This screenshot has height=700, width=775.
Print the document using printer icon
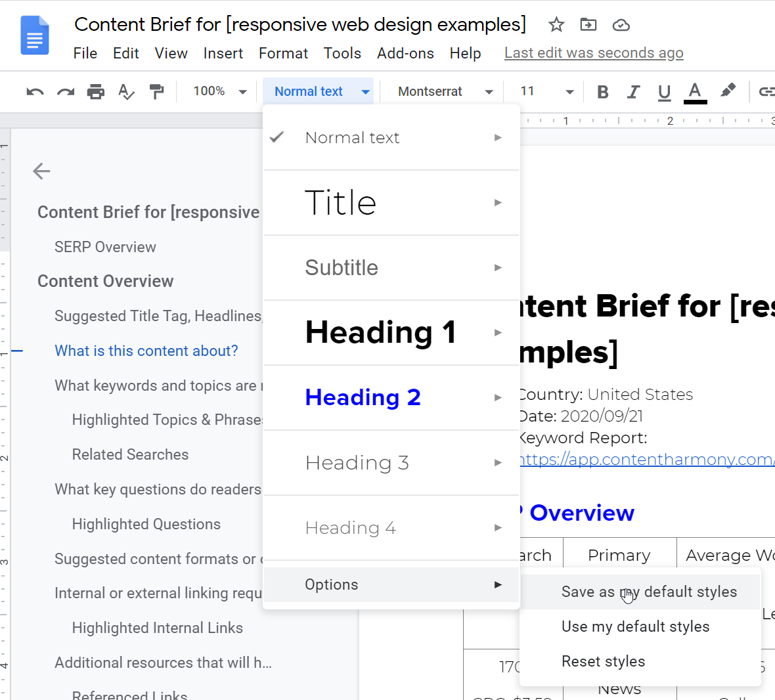(x=96, y=92)
